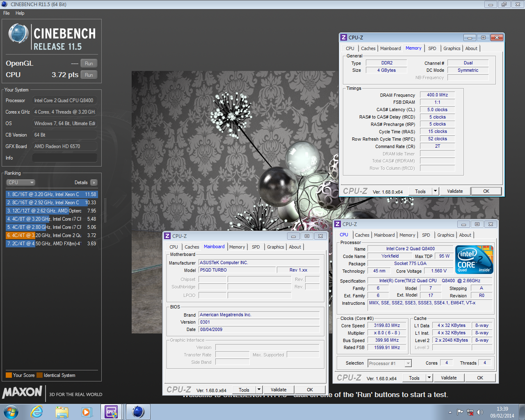Viewport: 525px width, 420px height.
Task: Click OK in CPU-tab CPU-Z window
Action: click(480, 378)
